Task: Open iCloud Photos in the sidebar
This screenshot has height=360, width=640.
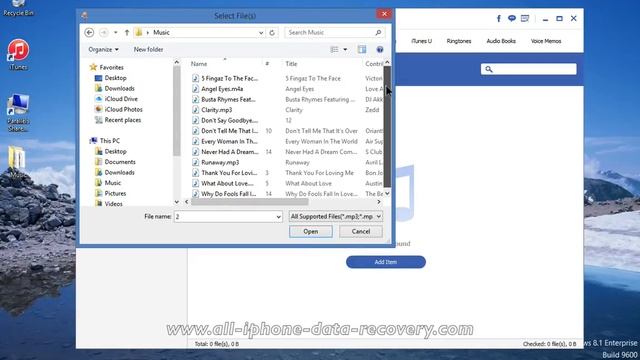Action: click(x=123, y=109)
